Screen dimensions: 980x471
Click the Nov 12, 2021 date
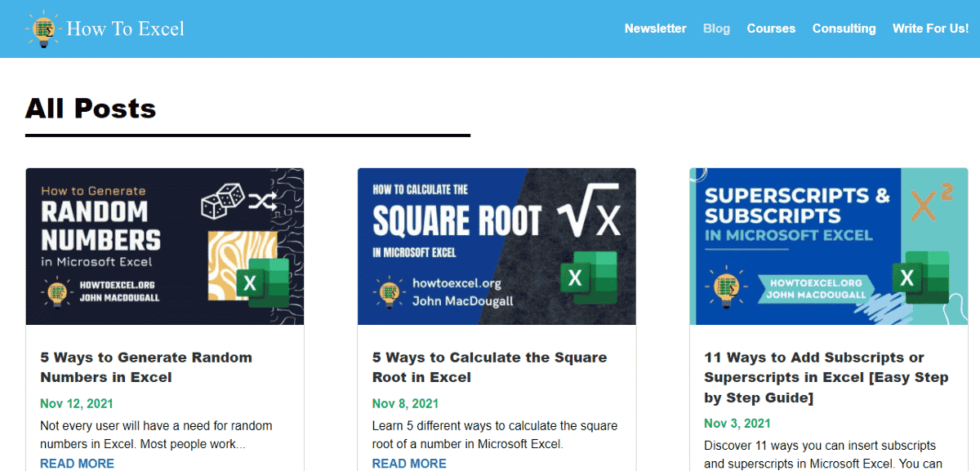[x=77, y=403]
